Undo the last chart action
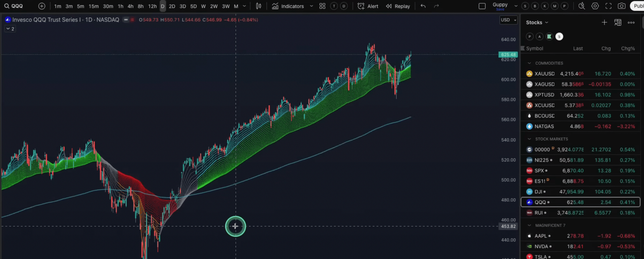 click(x=423, y=6)
